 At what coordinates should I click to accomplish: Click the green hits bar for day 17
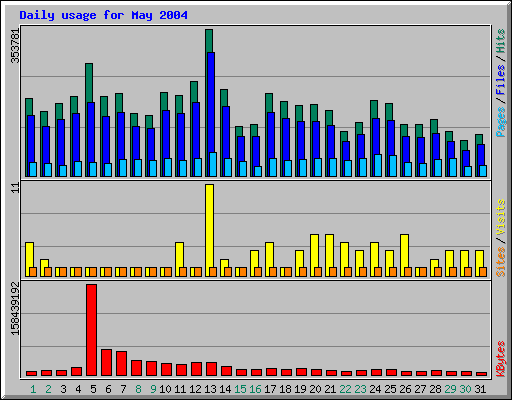pos(269,103)
